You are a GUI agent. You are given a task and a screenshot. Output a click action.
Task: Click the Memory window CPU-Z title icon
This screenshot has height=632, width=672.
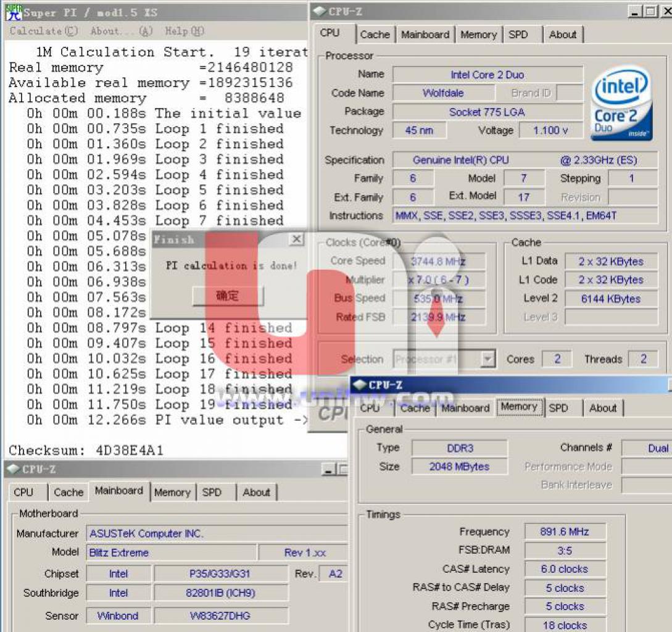[x=359, y=385]
